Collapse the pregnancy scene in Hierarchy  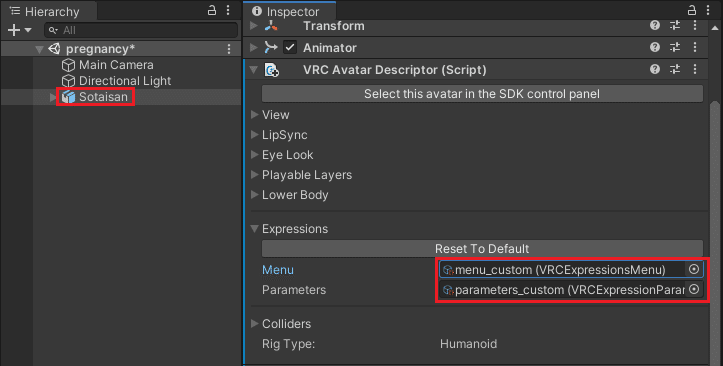40,49
